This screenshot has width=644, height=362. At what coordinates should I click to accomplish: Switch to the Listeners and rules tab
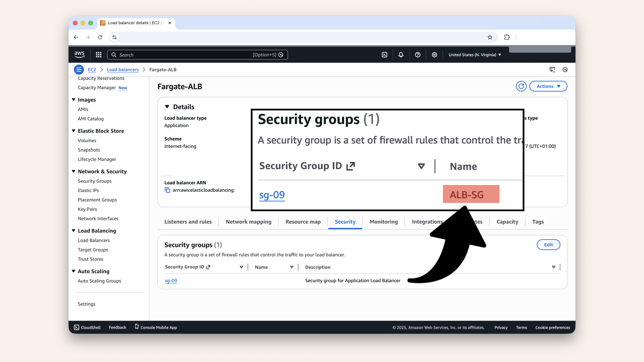(188, 222)
